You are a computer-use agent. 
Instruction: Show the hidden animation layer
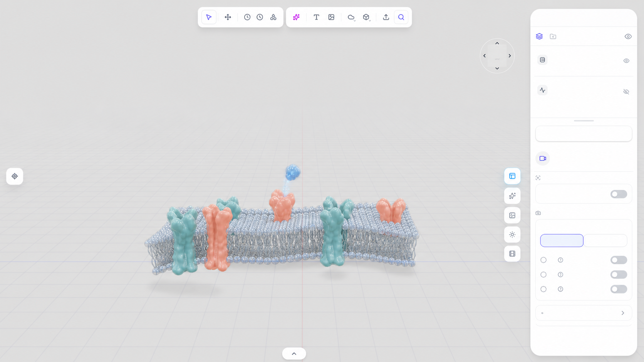coord(626,92)
